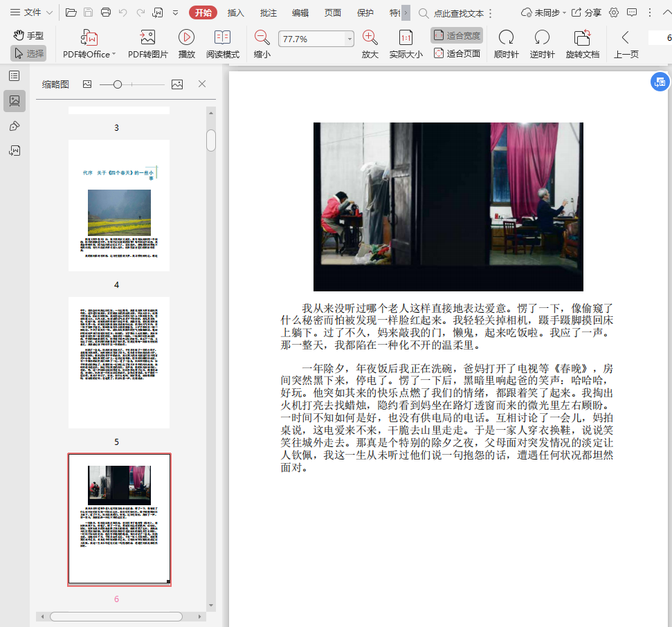This screenshot has height=627, width=672.
Task: Open the signature pen sidebar icon
Action: (14, 126)
